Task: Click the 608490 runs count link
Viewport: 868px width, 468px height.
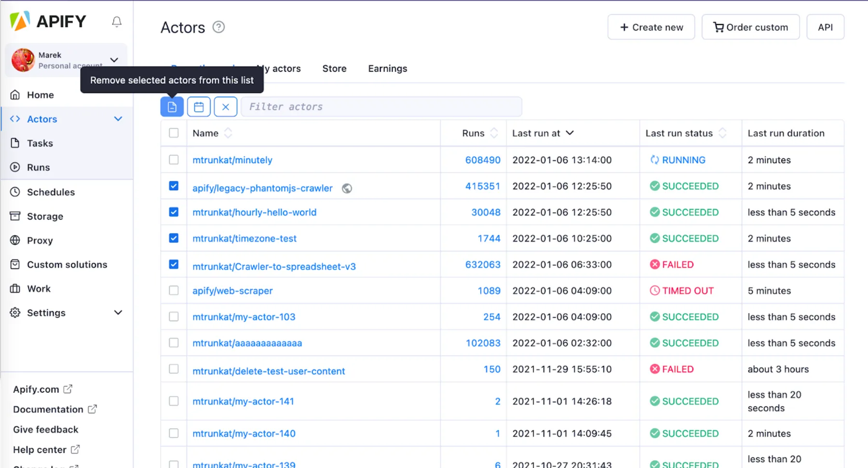Action: coord(483,160)
